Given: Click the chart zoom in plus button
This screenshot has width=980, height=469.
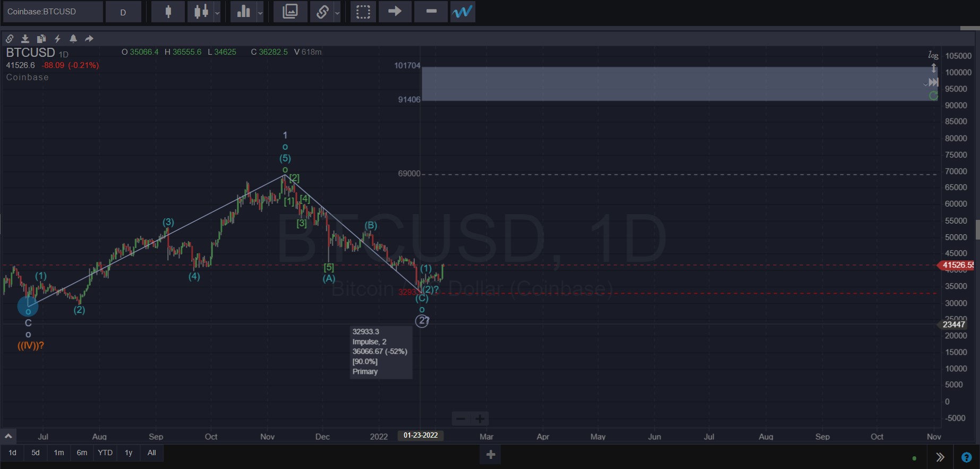Looking at the screenshot, I should (480, 419).
